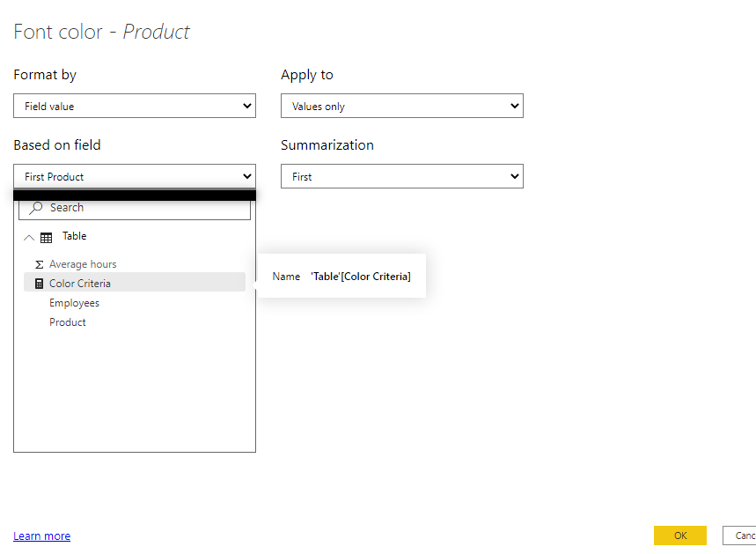Click the OK button
Screen dimensions: 756x554
pyautogui.click(x=680, y=536)
